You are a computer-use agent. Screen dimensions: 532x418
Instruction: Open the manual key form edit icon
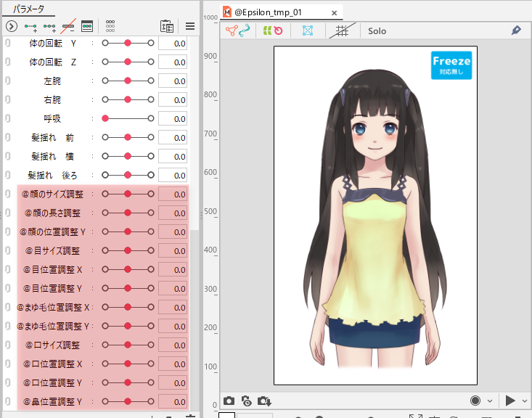pyautogui.click(x=87, y=26)
